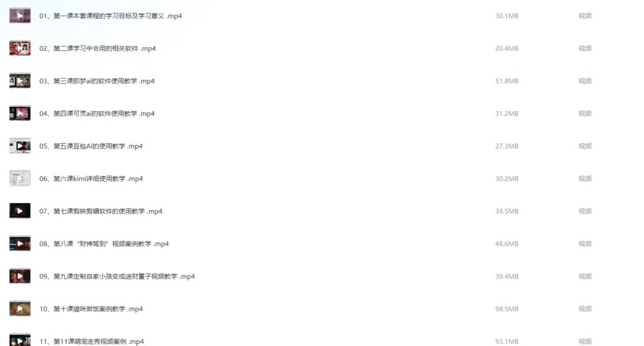The width and height of the screenshot is (644, 346).
Task: Select thumbnail of 10 猫咪做饭 lesson
Action: [x=19, y=309]
